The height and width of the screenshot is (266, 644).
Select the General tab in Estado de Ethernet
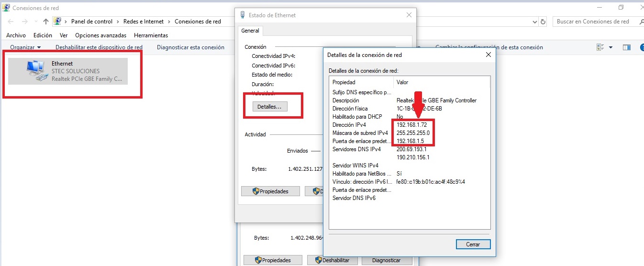click(250, 31)
